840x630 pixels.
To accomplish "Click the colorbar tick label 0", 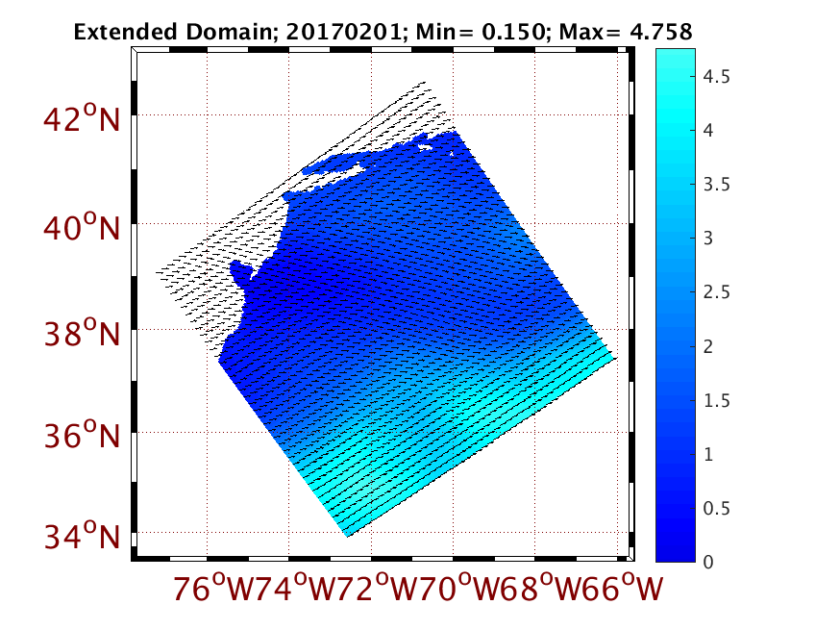I will (708, 562).
